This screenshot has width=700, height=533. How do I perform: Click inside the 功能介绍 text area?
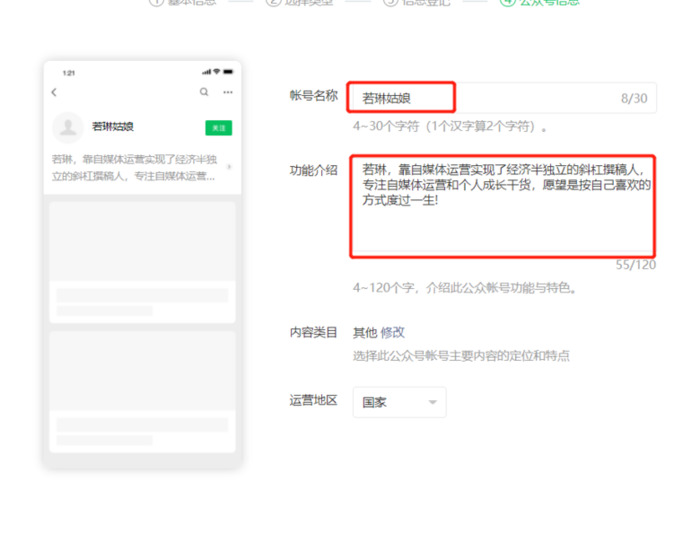point(503,206)
